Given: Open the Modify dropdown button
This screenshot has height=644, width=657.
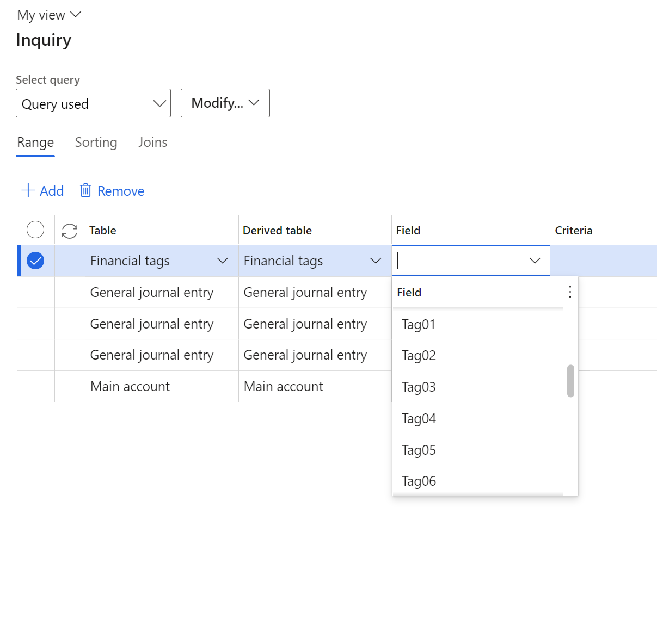Looking at the screenshot, I should coord(225,103).
